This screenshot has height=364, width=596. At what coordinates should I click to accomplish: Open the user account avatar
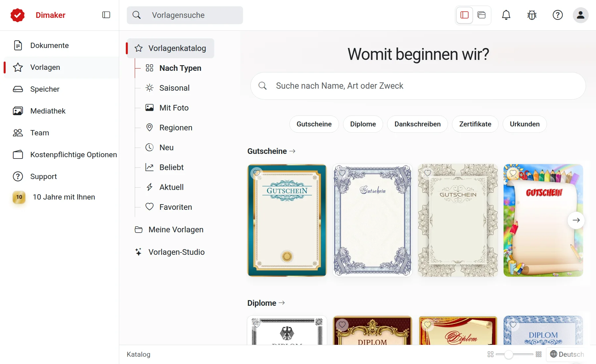(x=581, y=15)
